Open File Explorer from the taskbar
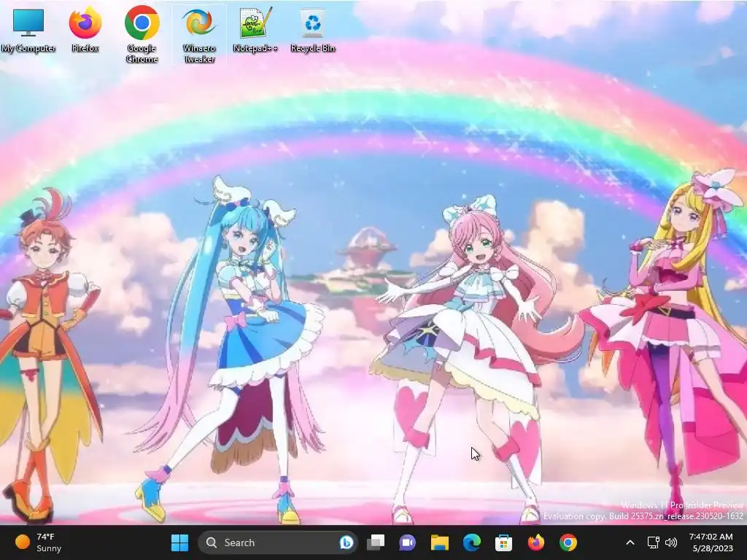The image size is (747, 560). [440, 542]
